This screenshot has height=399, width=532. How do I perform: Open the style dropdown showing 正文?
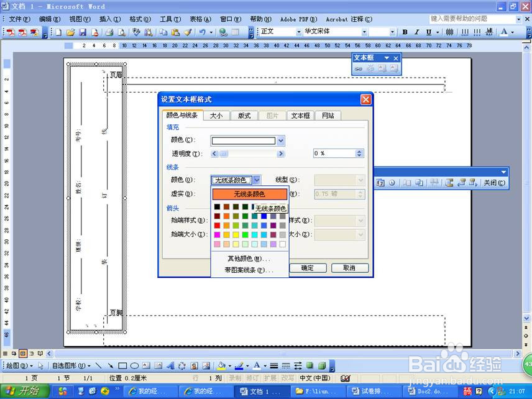pos(298,32)
